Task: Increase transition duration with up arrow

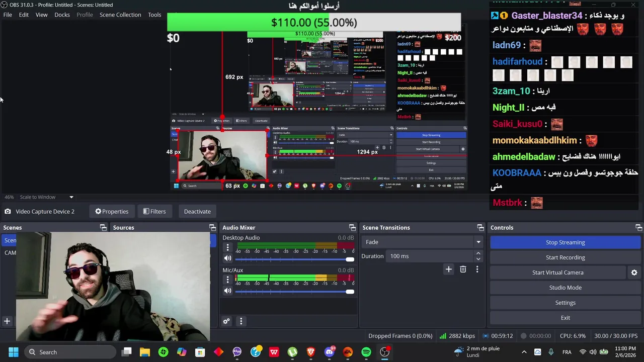Action: [478, 253]
